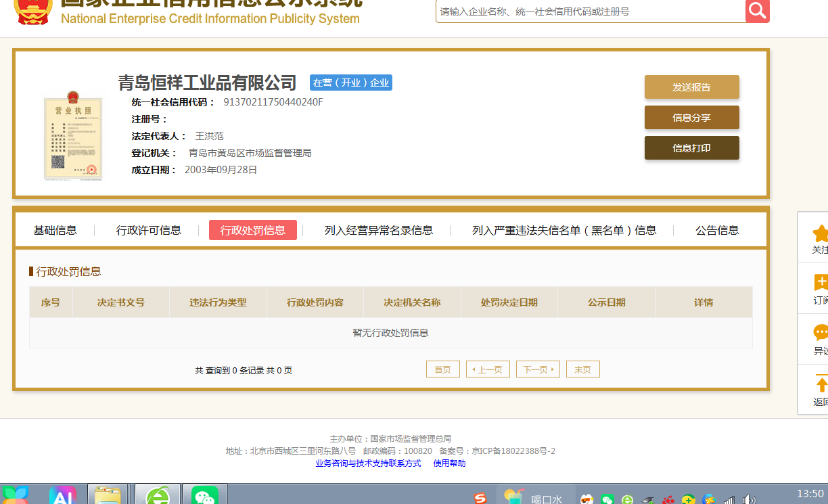Viewport: 828px width, 504px height.
Task: Click the 违法行为类型 column header
Action: [218, 302]
